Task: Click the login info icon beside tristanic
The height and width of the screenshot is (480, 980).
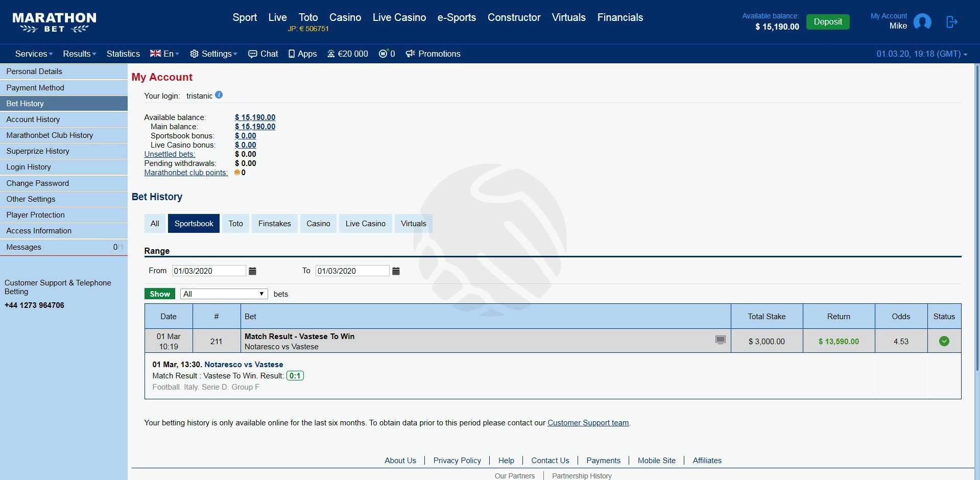Action: 219,94
